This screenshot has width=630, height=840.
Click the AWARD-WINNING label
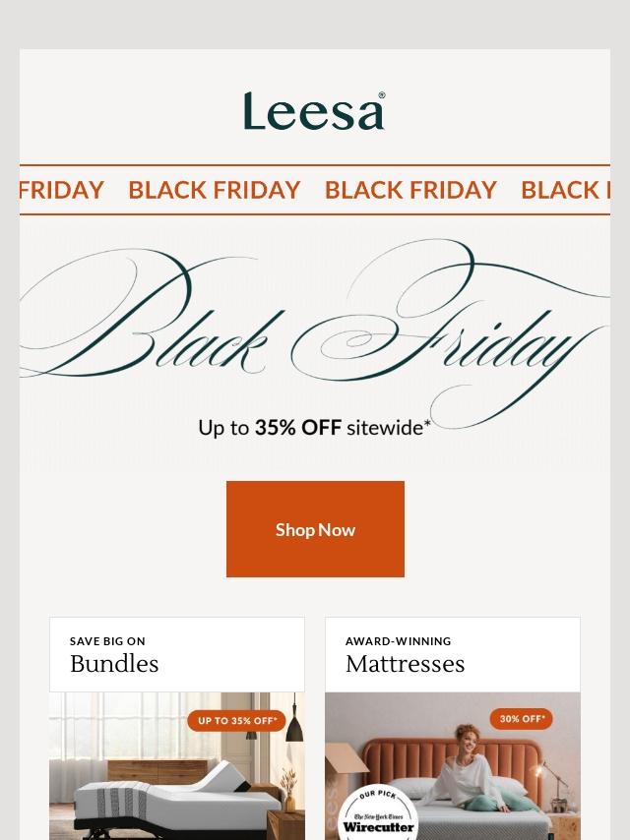(x=398, y=641)
